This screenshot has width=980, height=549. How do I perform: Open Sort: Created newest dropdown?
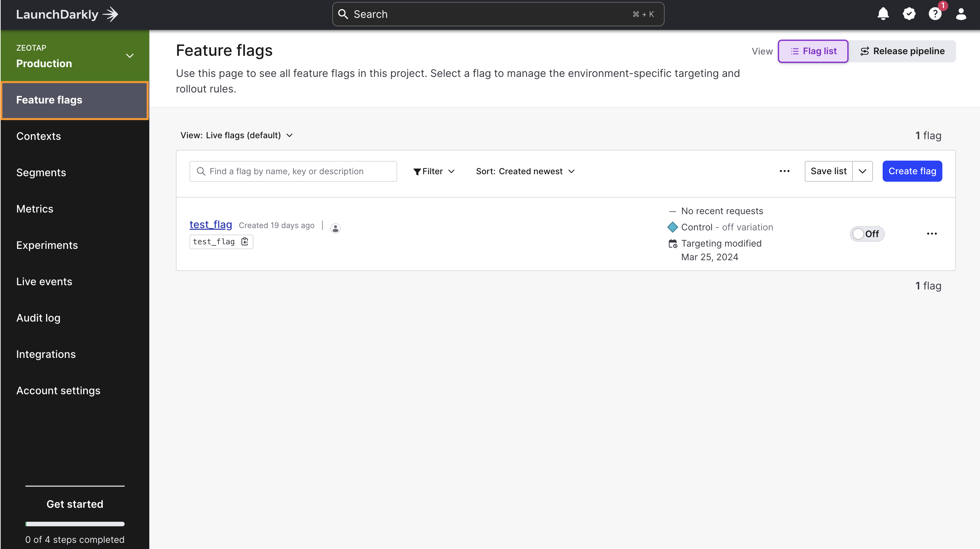525,171
